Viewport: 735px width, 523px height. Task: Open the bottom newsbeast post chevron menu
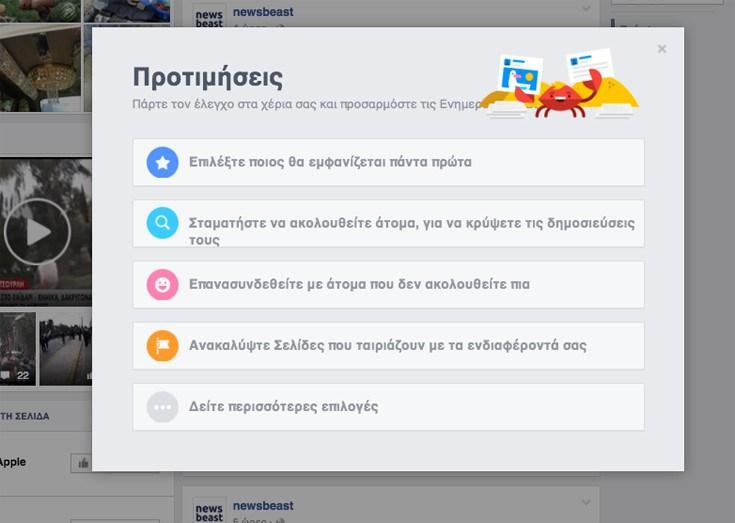(586, 502)
